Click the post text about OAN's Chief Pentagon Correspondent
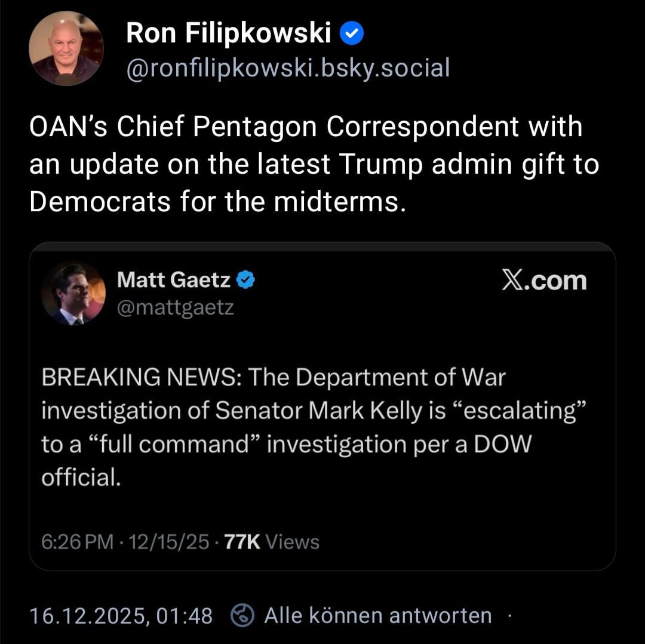This screenshot has width=645, height=644. tap(306, 127)
